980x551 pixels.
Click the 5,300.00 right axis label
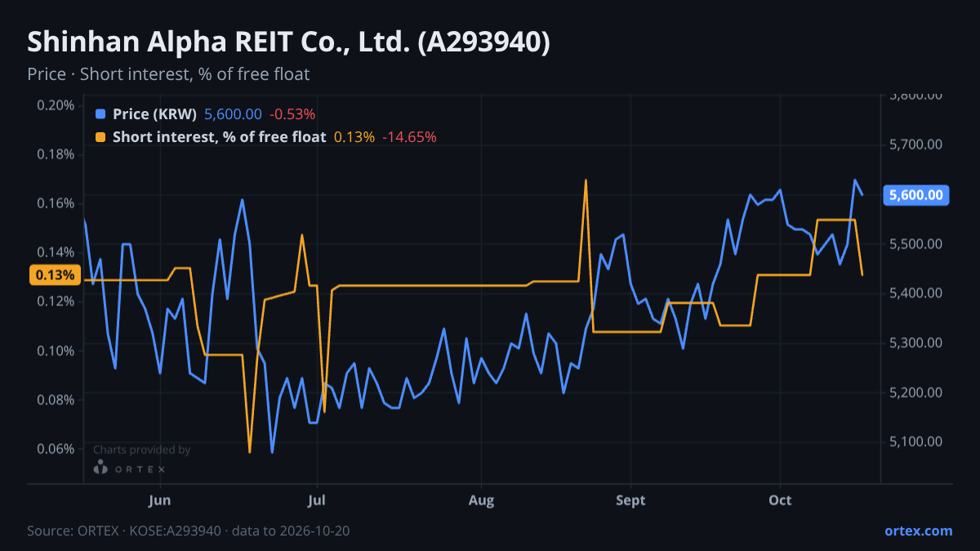[x=915, y=343]
